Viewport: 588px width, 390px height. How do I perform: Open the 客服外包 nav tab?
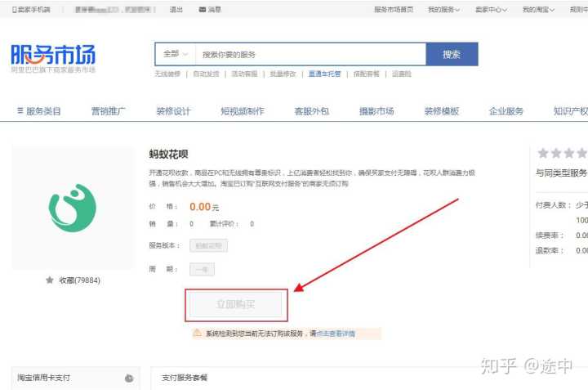312,111
